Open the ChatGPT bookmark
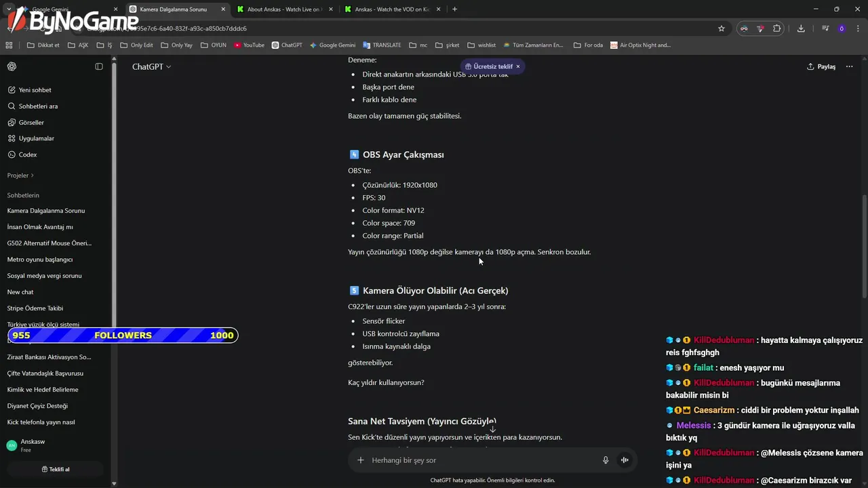 coord(287,45)
